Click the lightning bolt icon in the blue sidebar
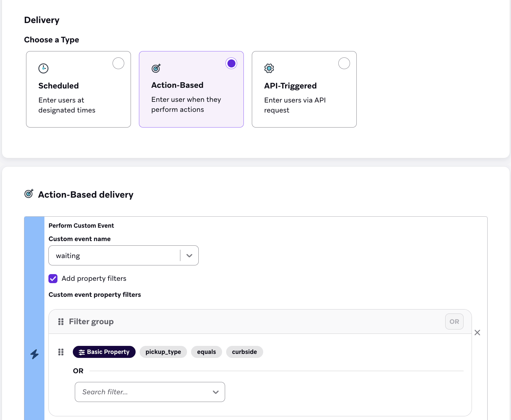 pyautogui.click(x=34, y=354)
